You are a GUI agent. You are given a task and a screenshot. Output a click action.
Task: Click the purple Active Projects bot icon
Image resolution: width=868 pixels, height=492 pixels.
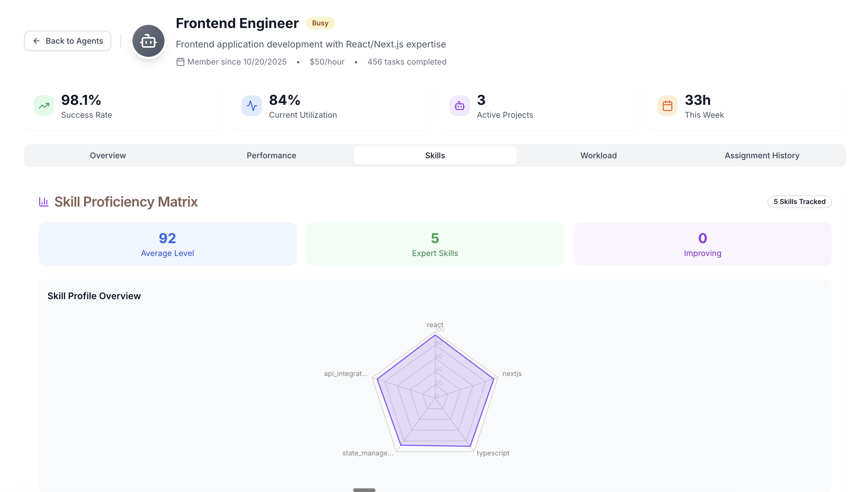[459, 106]
